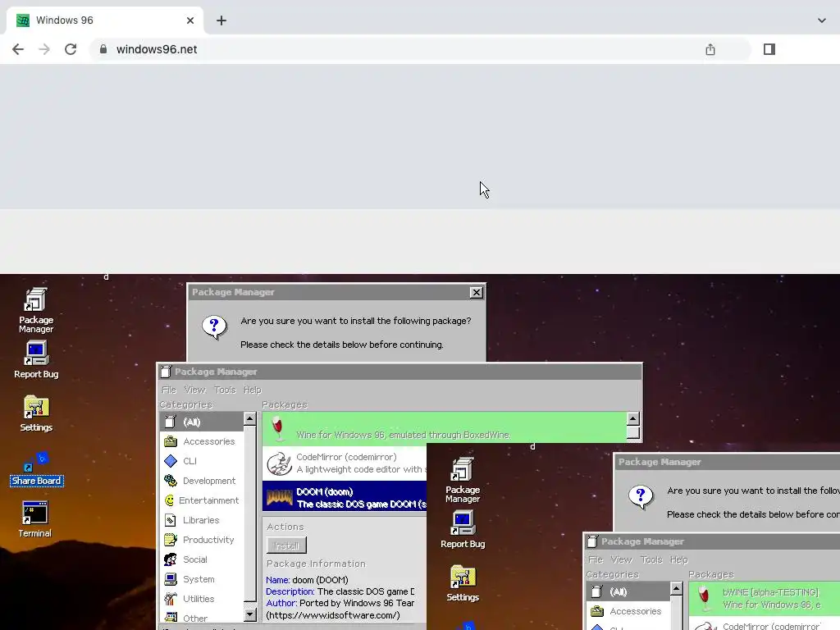
Task: Close the install confirmation dialog with X
Action: click(x=476, y=293)
